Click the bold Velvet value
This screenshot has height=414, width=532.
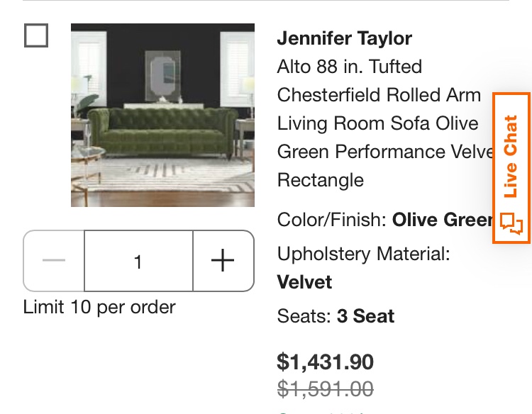point(304,282)
